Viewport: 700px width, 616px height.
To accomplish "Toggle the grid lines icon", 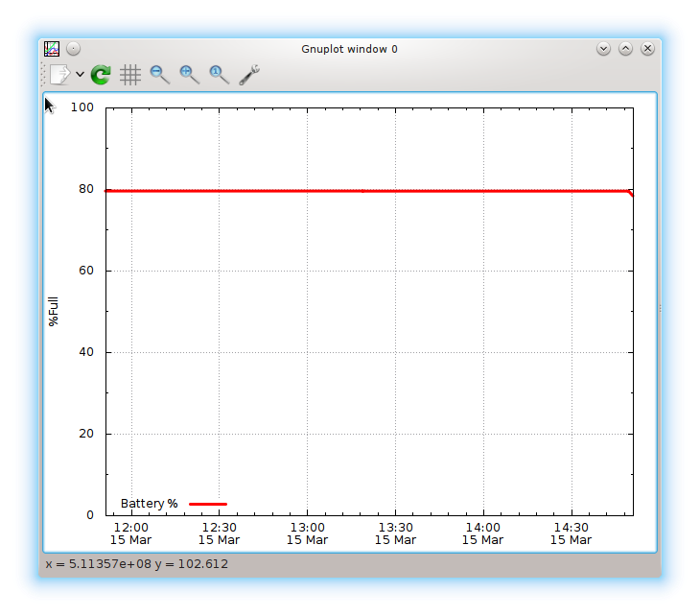I will coord(130,75).
